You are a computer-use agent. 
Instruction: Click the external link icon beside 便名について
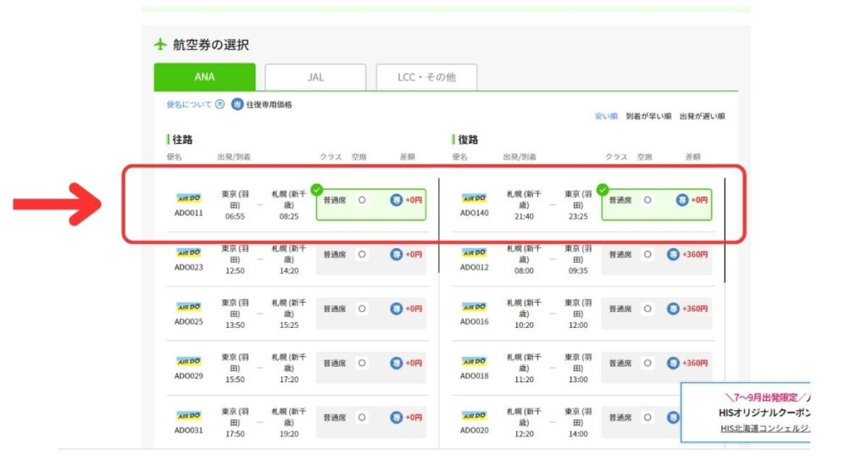pos(220,104)
